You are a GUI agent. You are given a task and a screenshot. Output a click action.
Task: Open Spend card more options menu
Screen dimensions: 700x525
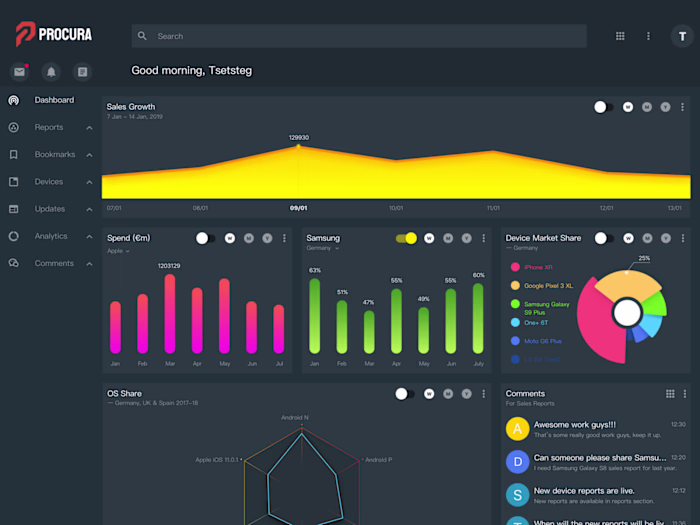[284, 238]
